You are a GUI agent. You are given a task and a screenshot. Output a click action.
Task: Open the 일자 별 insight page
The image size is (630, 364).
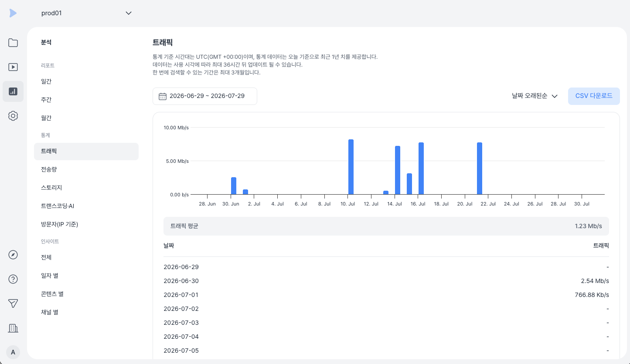pyautogui.click(x=86, y=276)
